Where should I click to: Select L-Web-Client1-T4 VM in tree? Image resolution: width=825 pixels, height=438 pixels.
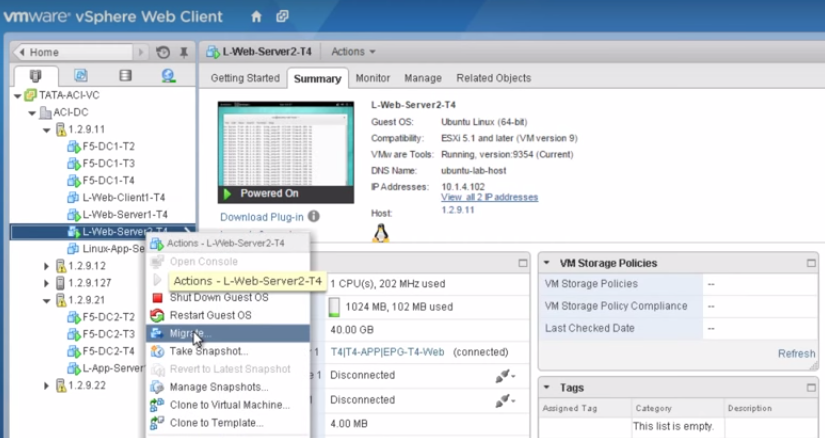pos(124,197)
